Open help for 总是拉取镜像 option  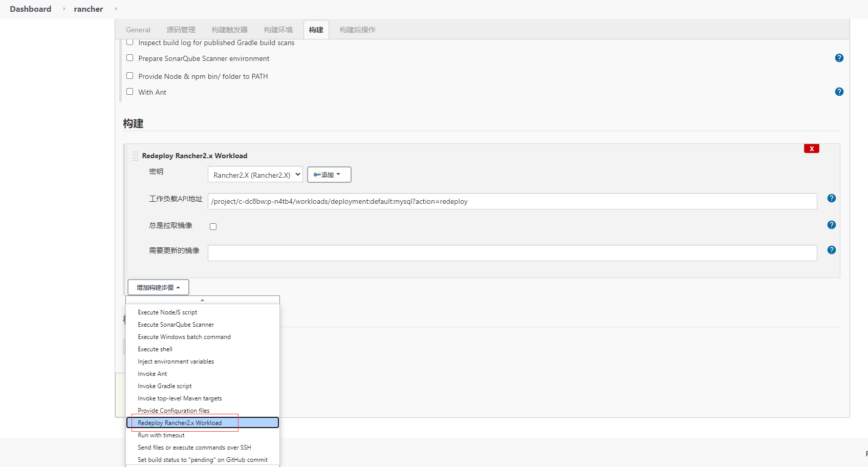point(832,225)
